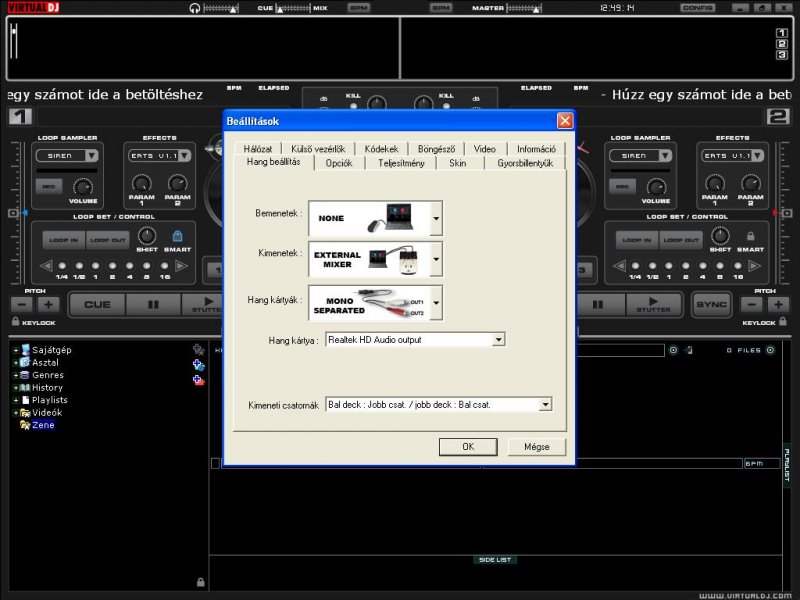The height and width of the screenshot is (600, 800).
Task: Increase right deck pitch with plus
Action: (778, 305)
